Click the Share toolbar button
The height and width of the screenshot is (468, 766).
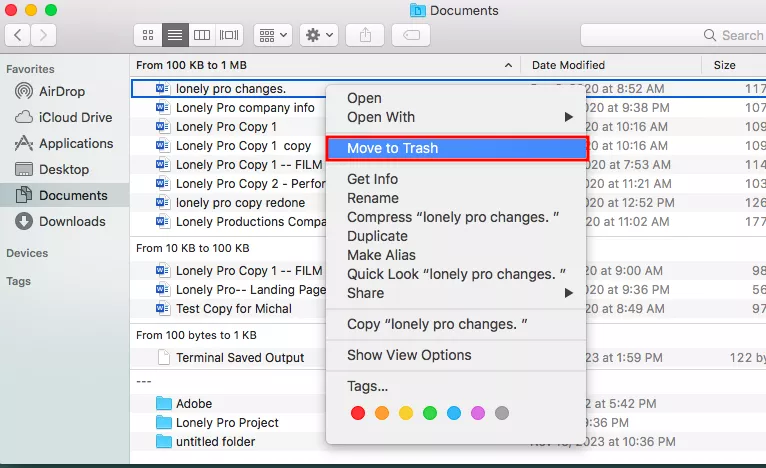pos(365,34)
